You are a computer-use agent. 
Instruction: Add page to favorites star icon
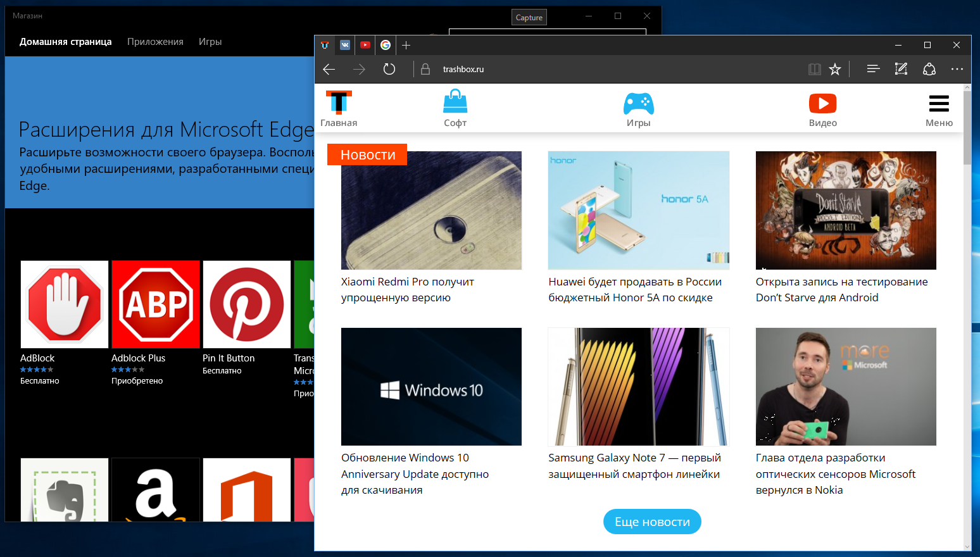(x=835, y=69)
